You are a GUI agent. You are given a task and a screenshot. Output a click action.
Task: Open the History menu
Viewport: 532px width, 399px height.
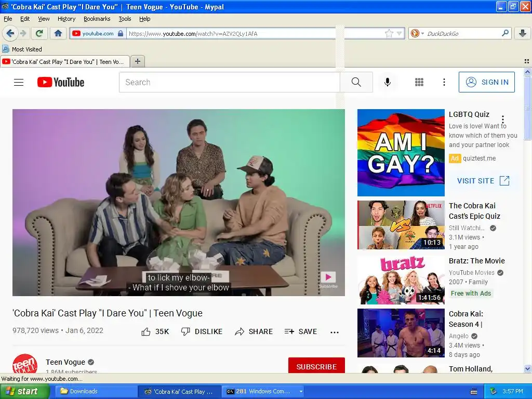coord(66,19)
